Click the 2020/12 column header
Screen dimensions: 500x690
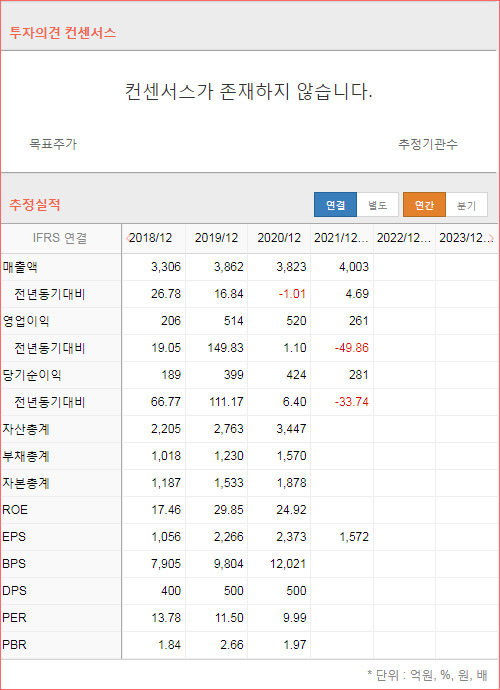pyautogui.click(x=279, y=238)
